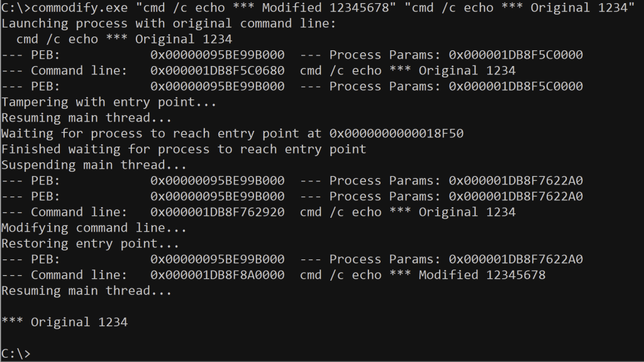
Task: Click the command line address 0x000001DB8F762920
Action: 217,212
